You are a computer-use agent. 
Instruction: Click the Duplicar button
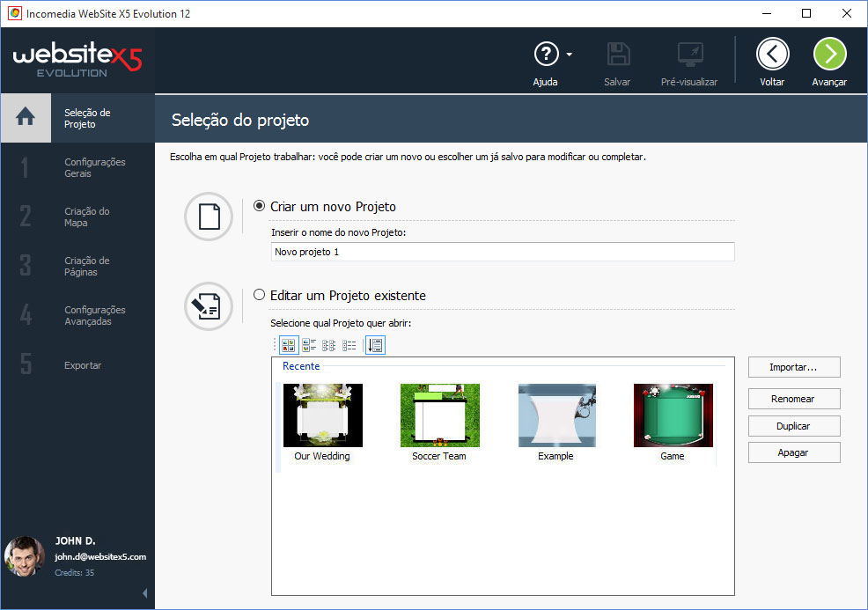click(794, 426)
